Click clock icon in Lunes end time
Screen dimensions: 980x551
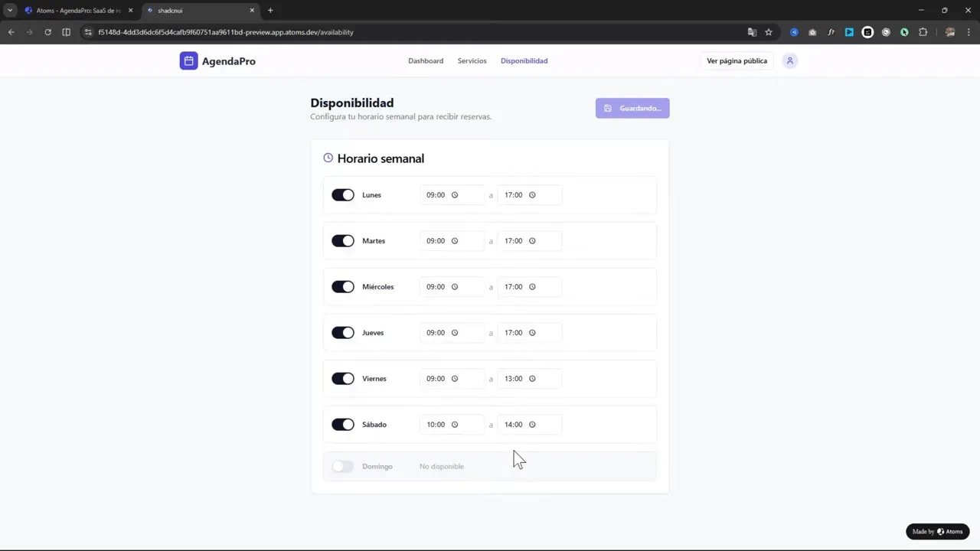click(x=532, y=195)
